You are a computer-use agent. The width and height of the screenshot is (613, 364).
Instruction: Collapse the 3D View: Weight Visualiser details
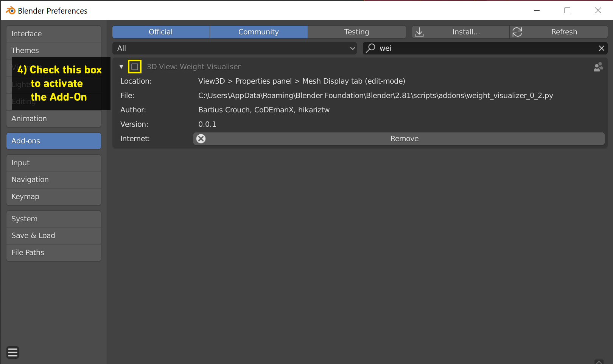tap(121, 67)
